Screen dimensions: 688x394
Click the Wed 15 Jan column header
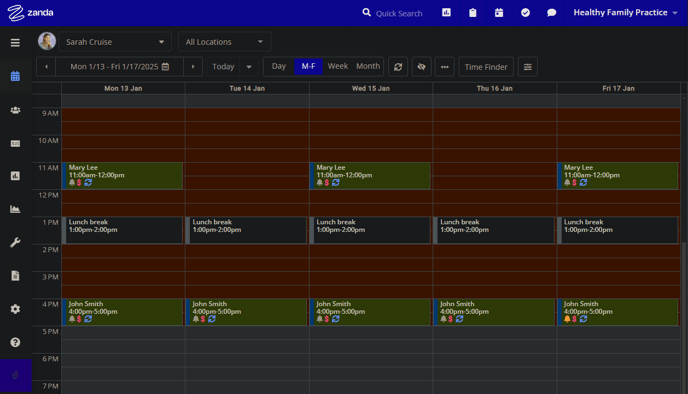pos(371,88)
